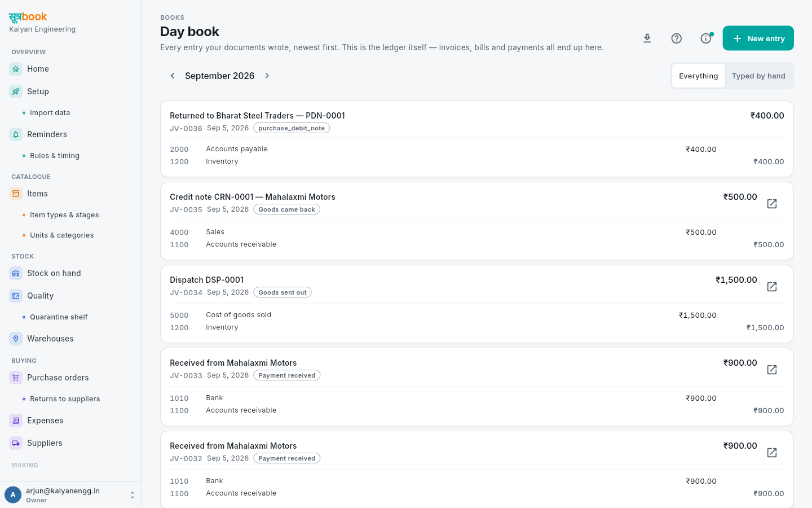Screen dimensions: 812x508
Task: Open the Purchase orders cart icon
Action: [16, 378]
